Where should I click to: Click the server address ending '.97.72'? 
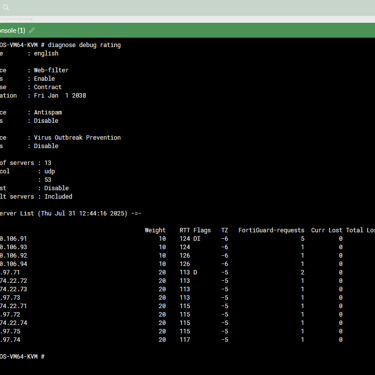(10, 314)
